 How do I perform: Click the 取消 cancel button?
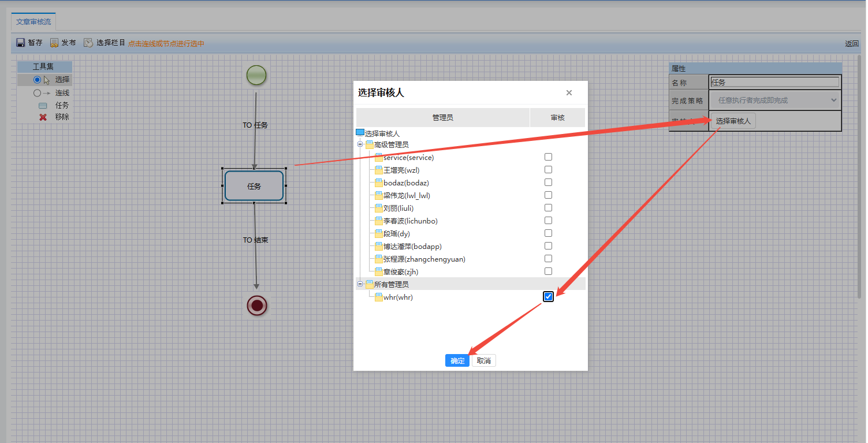click(484, 361)
